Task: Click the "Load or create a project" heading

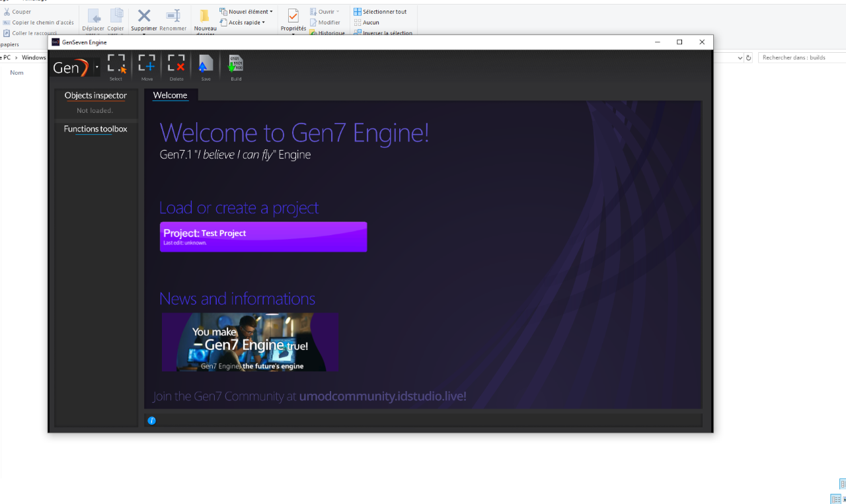Action: [239, 207]
